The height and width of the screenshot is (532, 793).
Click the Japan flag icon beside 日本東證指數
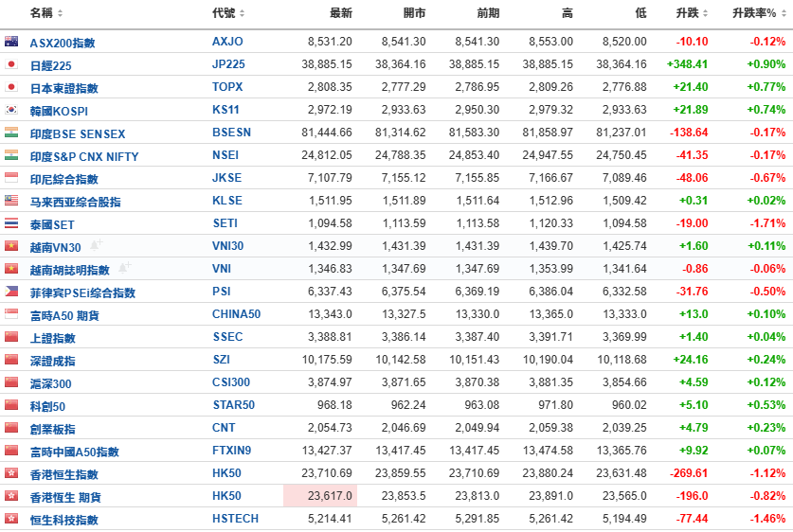[x=11, y=87]
